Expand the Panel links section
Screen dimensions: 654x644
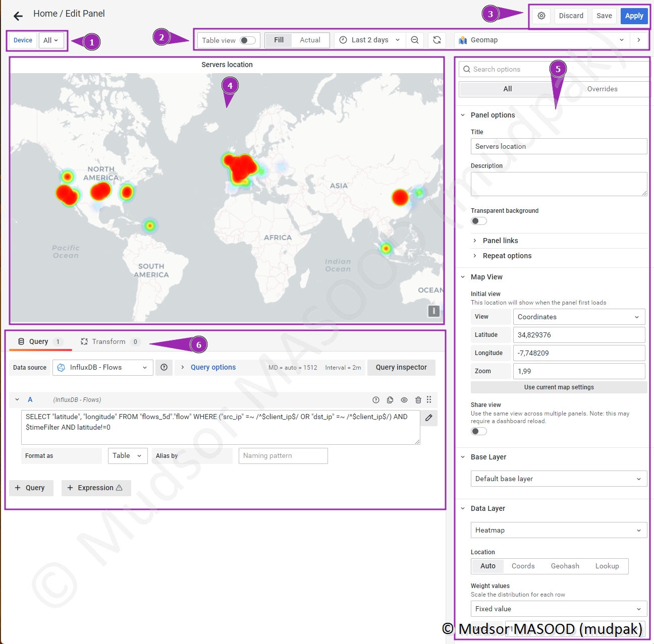coord(500,241)
